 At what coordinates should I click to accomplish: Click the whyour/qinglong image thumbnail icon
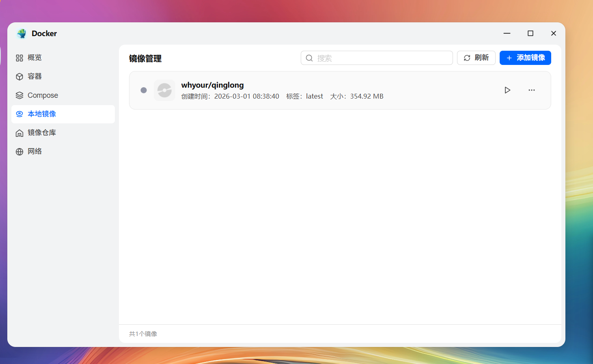[164, 90]
